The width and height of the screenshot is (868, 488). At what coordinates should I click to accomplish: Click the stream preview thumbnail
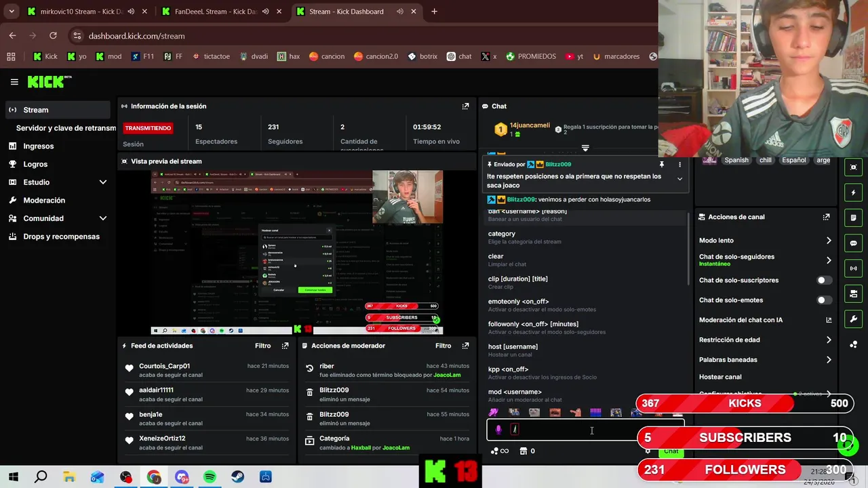point(297,252)
